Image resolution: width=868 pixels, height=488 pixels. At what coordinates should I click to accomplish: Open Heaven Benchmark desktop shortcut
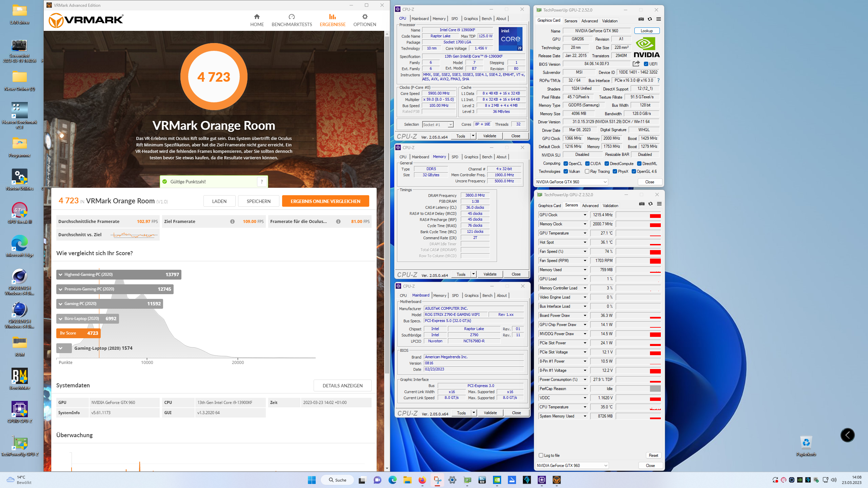point(20,115)
